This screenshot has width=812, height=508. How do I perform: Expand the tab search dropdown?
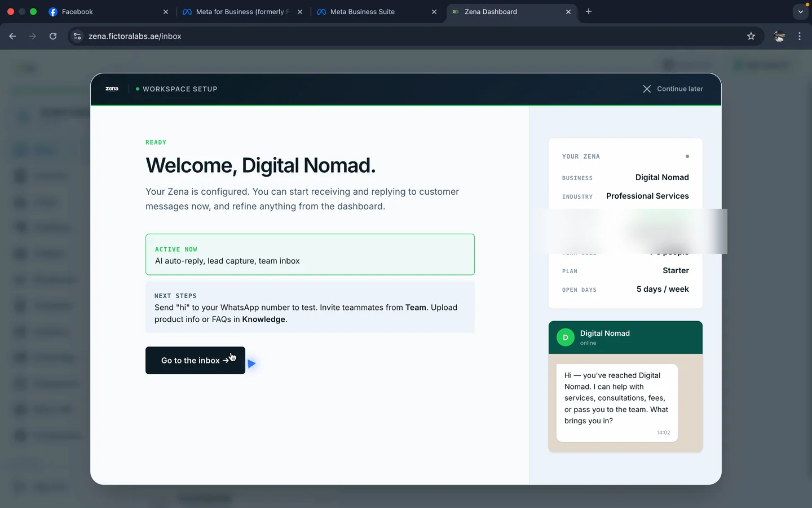800,11
